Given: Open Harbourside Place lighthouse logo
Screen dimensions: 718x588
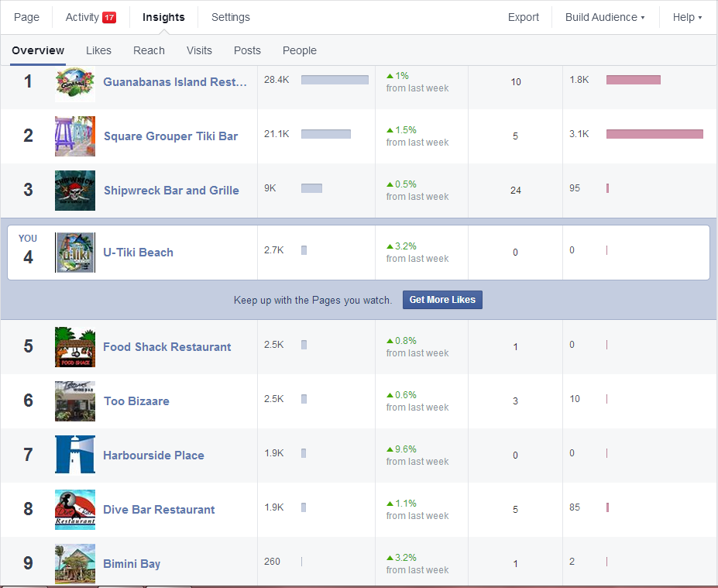Looking at the screenshot, I should pyautogui.click(x=75, y=456).
